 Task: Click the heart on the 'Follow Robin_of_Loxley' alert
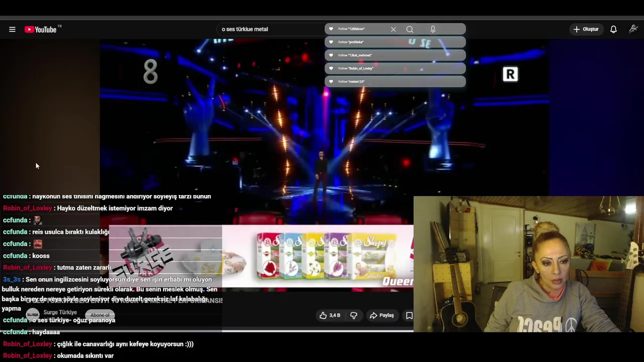[x=331, y=68]
